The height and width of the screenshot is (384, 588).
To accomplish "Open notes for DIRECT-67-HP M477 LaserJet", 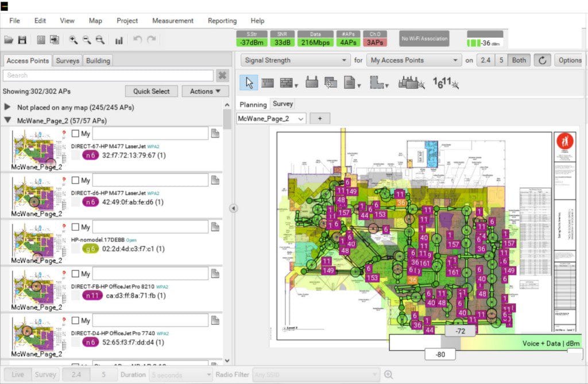I will 215,133.
